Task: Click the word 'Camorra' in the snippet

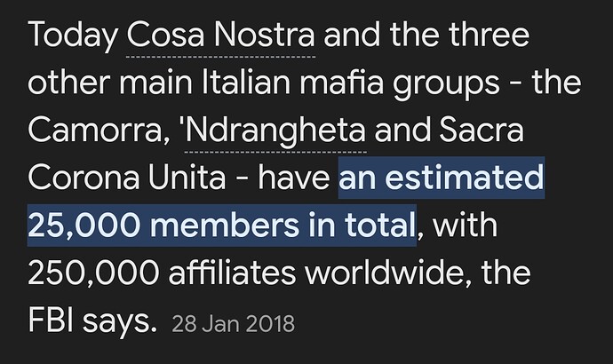Action: (x=95, y=131)
